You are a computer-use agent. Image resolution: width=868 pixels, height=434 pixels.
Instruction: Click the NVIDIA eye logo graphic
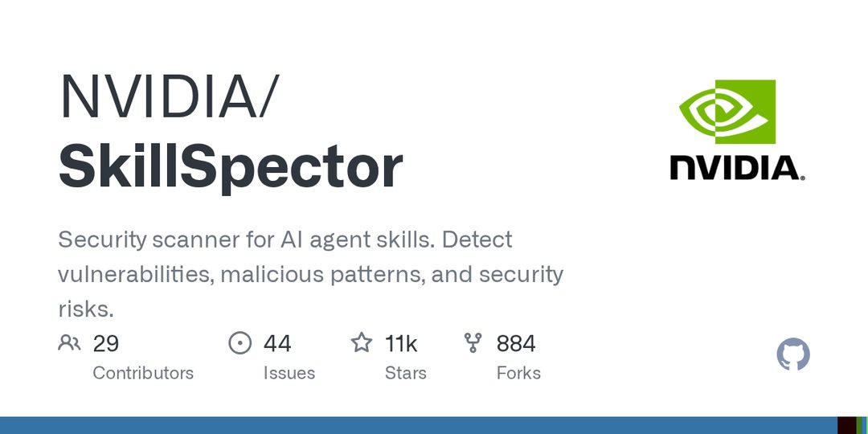click(x=727, y=111)
